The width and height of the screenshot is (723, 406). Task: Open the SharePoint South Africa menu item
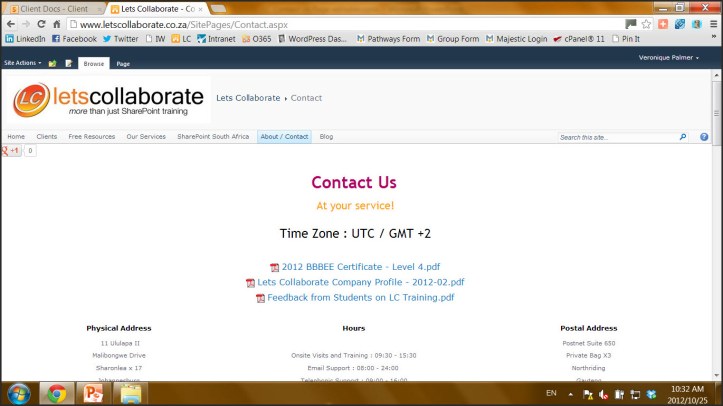pyautogui.click(x=213, y=137)
